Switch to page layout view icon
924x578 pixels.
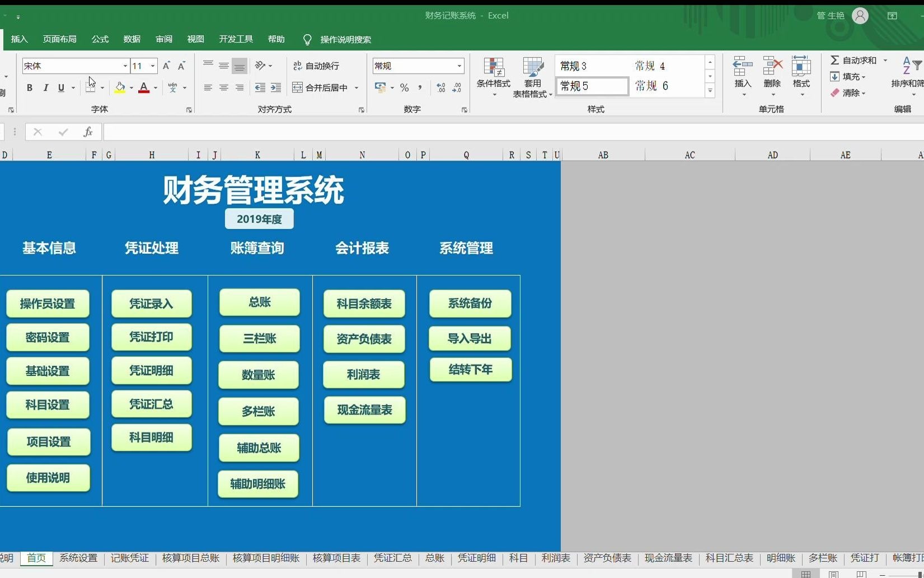tap(833, 574)
